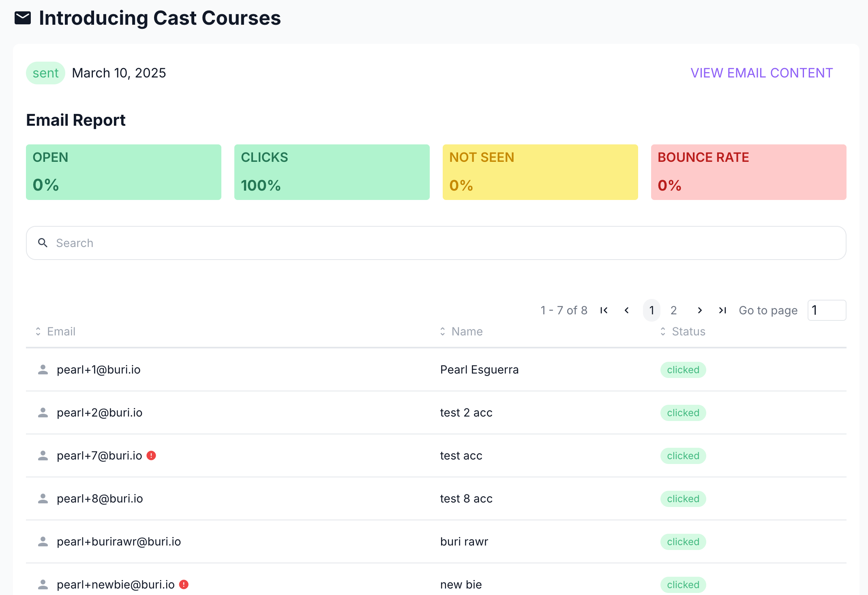The width and height of the screenshot is (868, 595).
Task: Click the Search input field
Action: click(436, 243)
